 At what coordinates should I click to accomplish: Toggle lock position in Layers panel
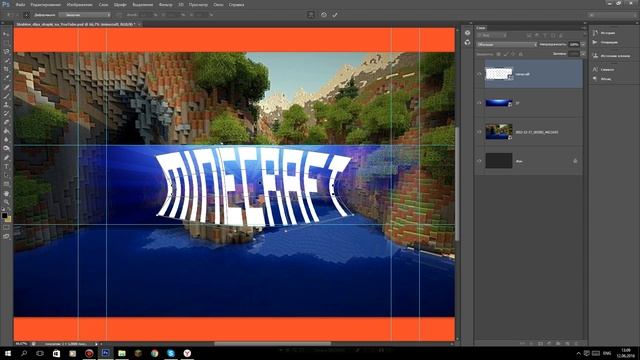point(513,54)
